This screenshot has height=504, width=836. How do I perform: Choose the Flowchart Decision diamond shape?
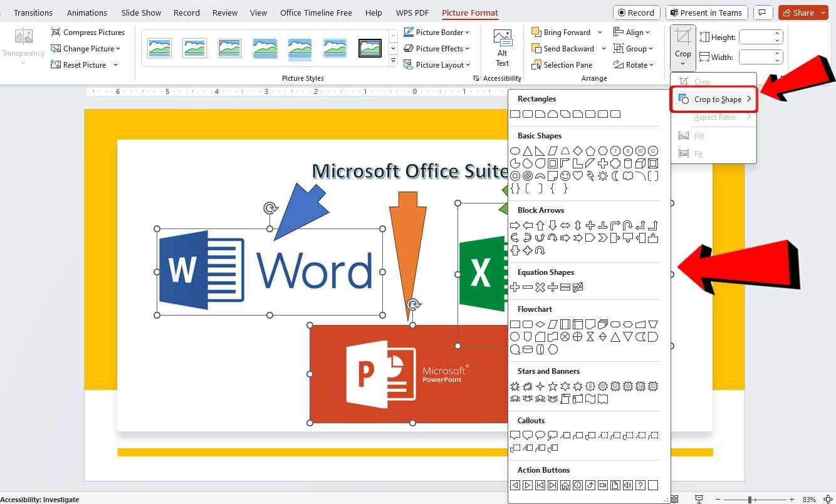(540, 324)
